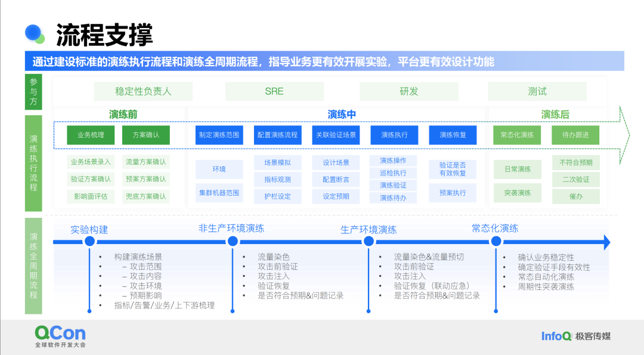This screenshot has width=644, height=355.
Task: Click the 设定预期 item
Action: 336,196
